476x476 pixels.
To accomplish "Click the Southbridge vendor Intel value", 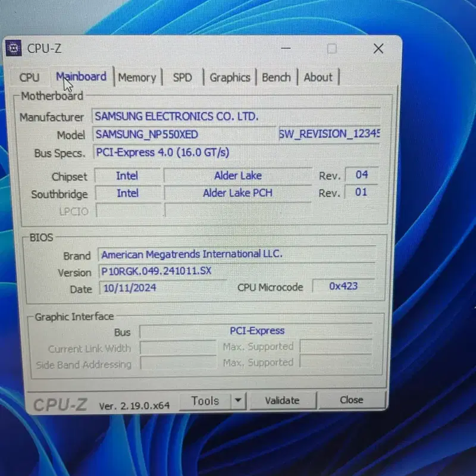I will tap(128, 193).
